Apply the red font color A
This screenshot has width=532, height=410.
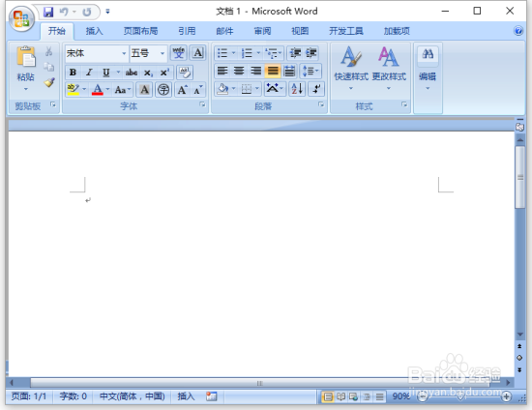click(x=98, y=90)
